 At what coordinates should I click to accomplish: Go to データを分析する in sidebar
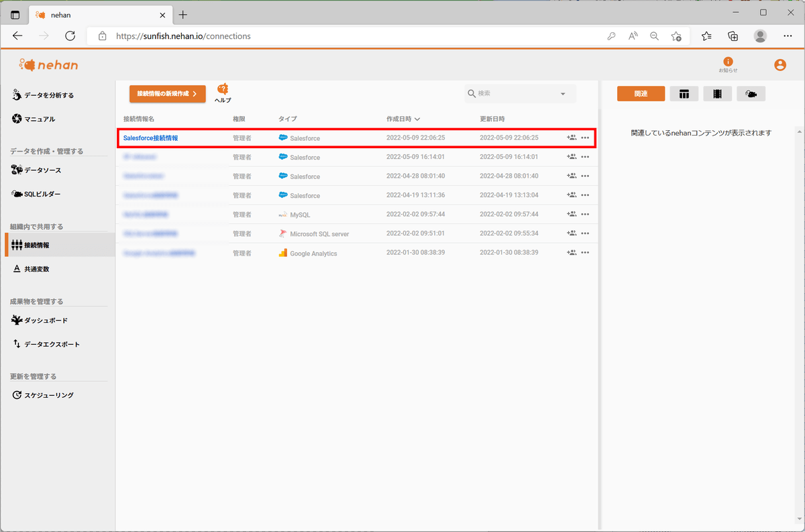tap(44, 95)
